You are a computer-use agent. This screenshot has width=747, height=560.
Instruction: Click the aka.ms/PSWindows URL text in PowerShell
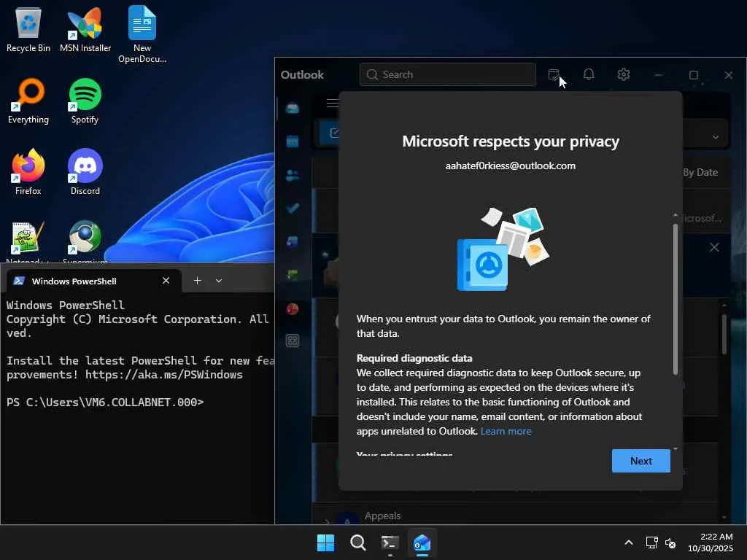(x=164, y=375)
